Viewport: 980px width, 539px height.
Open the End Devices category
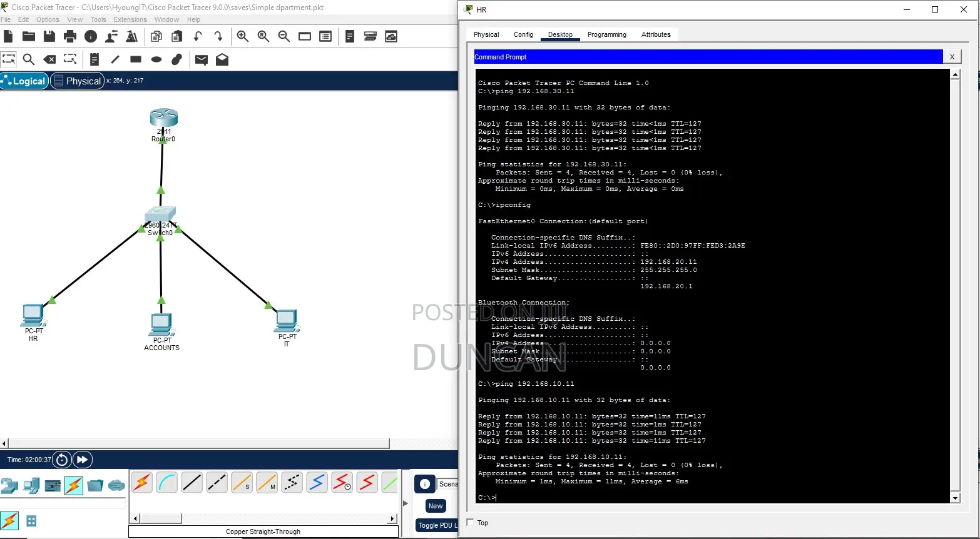31,485
